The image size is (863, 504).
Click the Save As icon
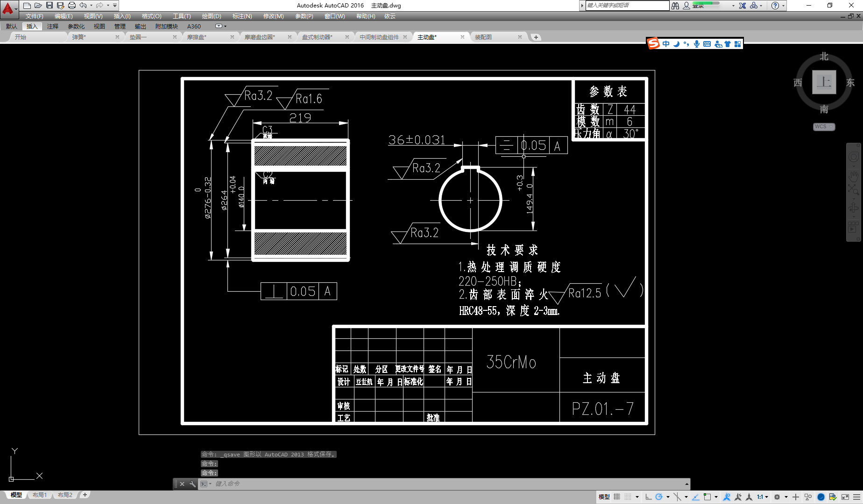[60, 5]
